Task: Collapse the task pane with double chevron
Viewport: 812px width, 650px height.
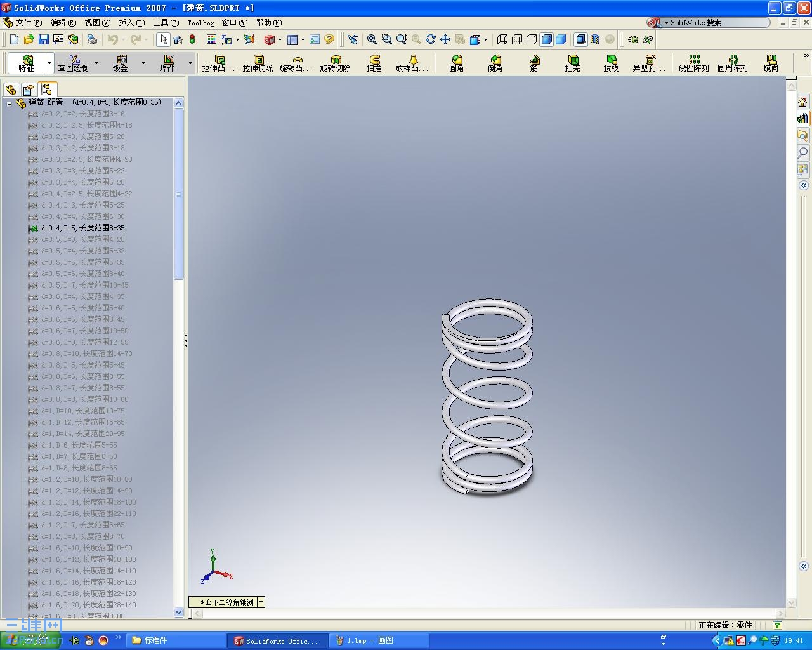Action: click(803, 185)
